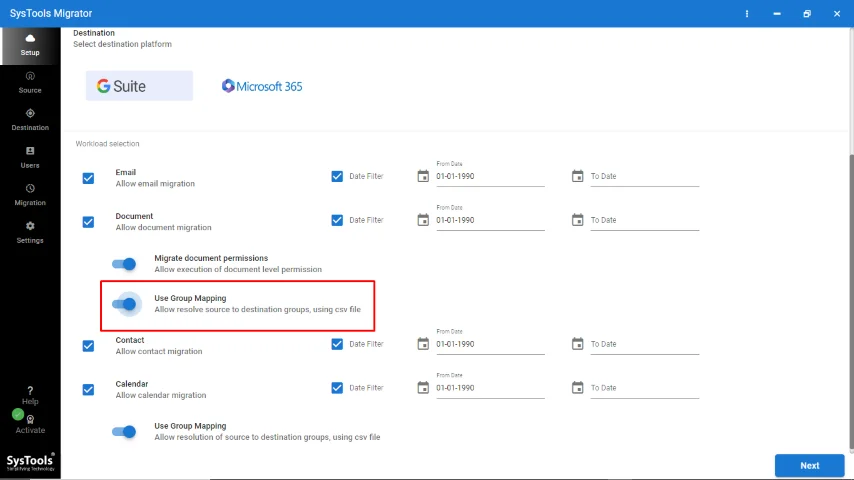Image resolution: width=854 pixels, height=480 pixels.
Task: Go to the Source sidebar item
Action: point(30,83)
